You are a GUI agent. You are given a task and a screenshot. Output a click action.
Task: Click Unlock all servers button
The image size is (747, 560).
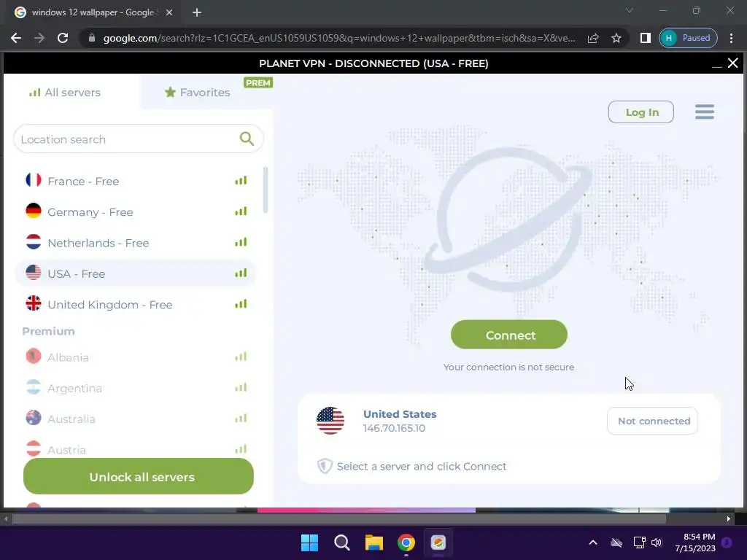click(x=139, y=477)
